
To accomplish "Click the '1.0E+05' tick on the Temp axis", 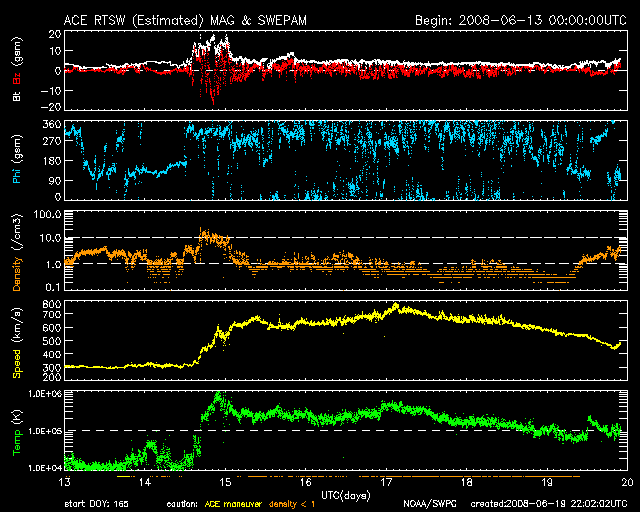I will [45, 431].
